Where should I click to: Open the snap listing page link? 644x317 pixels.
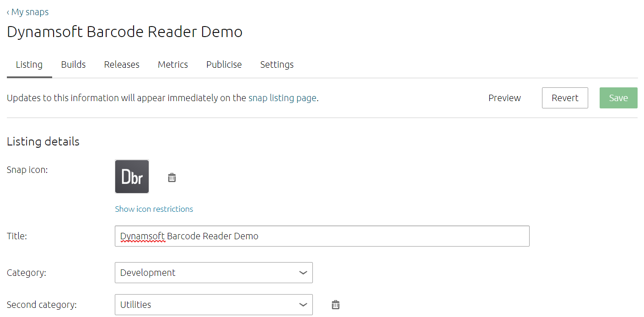[x=282, y=97]
